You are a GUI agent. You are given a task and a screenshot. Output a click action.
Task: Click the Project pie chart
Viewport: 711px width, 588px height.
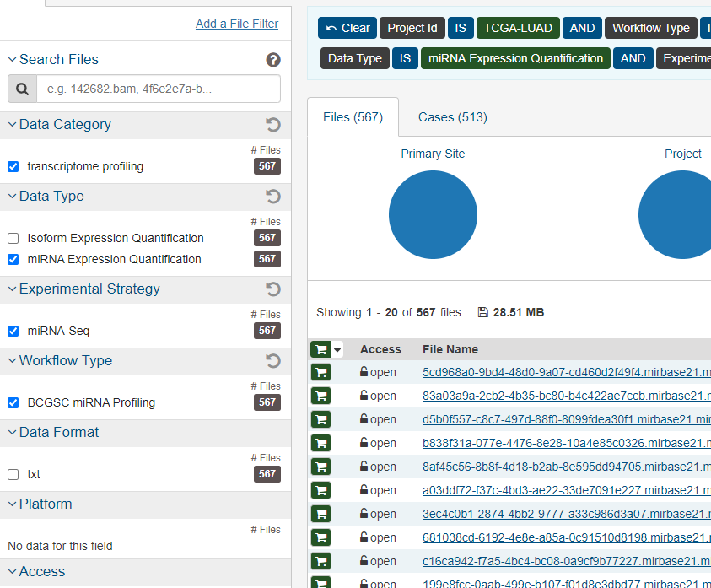[676, 214]
